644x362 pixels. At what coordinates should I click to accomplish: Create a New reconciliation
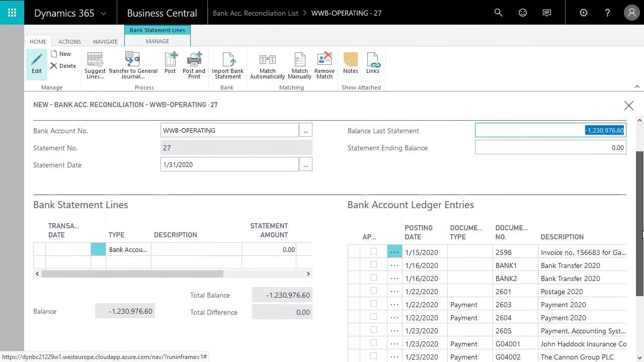(61, 54)
